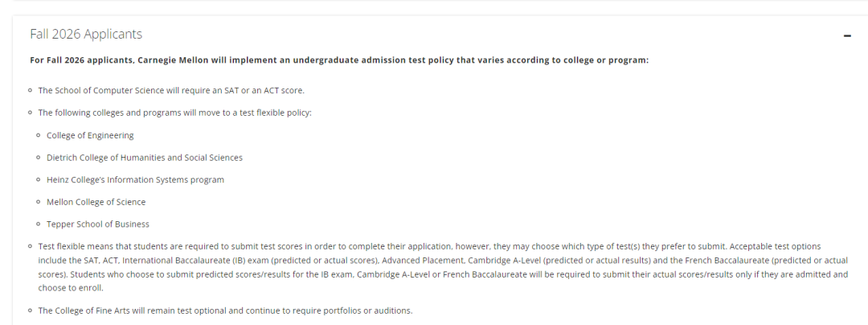Click the test flexible policy list intro

pyautogui.click(x=175, y=113)
